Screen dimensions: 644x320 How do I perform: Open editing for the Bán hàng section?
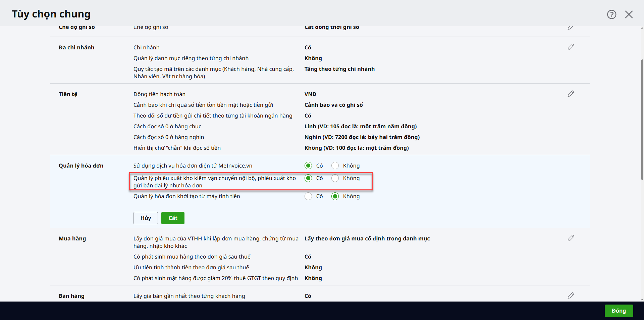pyautogui.click(x=571, y=296)
